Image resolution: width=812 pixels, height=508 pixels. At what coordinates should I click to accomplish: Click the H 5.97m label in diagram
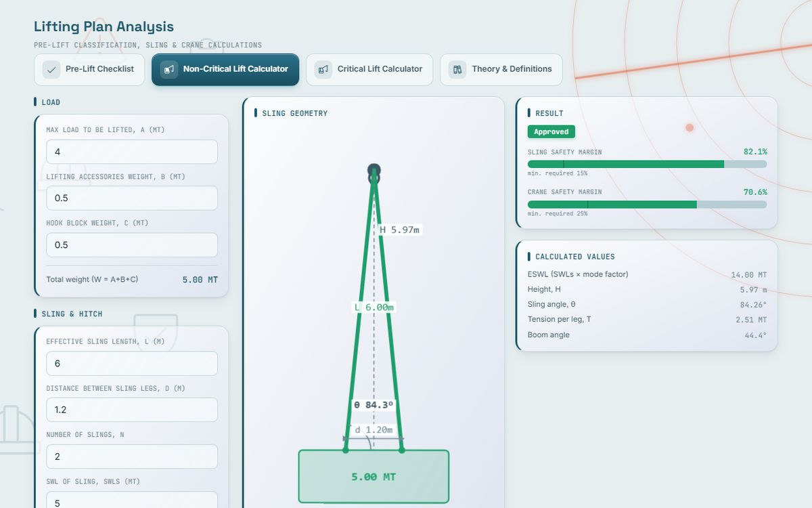400,230
